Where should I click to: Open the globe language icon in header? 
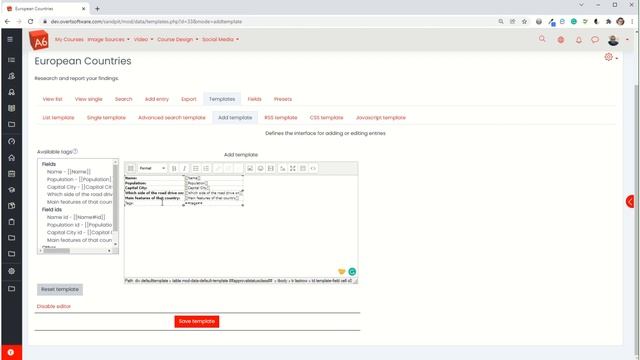561,40
